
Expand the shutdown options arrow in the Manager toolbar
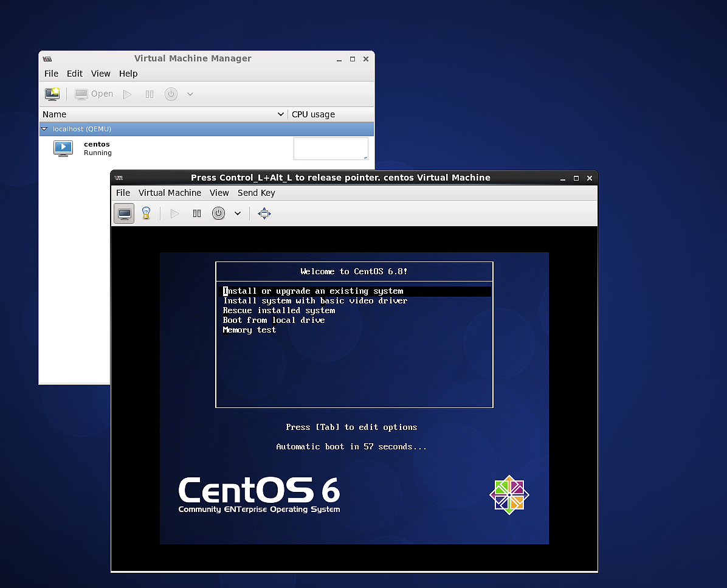[x=190, y=94]
